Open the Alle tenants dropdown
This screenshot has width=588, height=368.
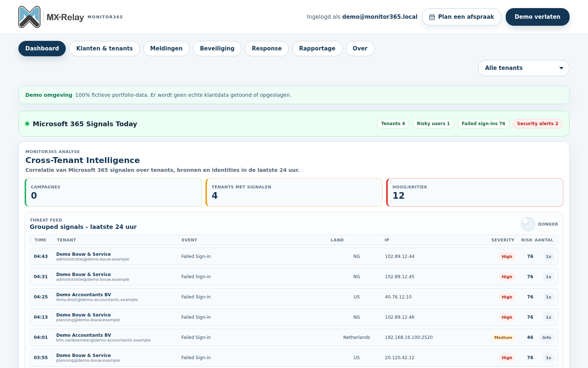(524, 68)
